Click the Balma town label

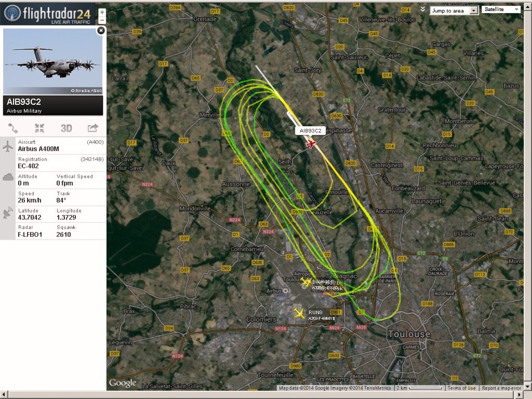click(486, 331)
